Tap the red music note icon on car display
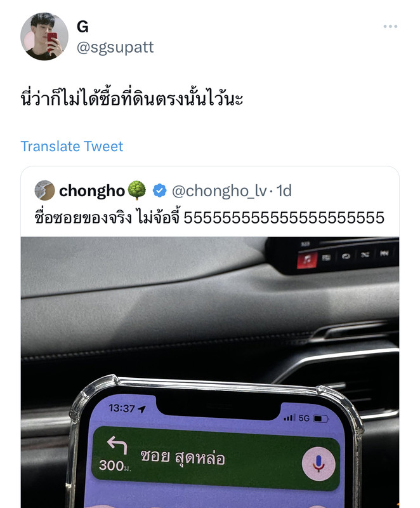 306,260
